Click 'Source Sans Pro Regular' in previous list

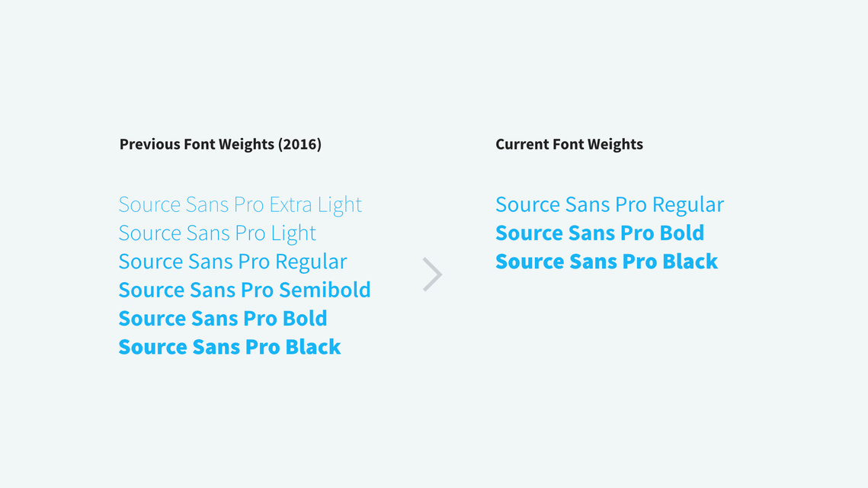[x=232, y=262]
